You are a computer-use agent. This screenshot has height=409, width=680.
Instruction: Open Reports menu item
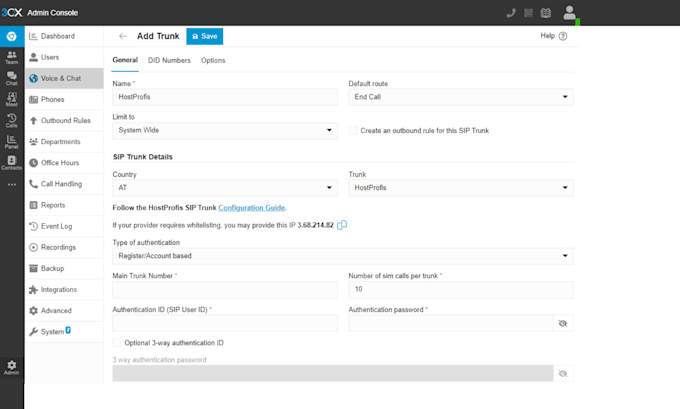click(64, 205)
